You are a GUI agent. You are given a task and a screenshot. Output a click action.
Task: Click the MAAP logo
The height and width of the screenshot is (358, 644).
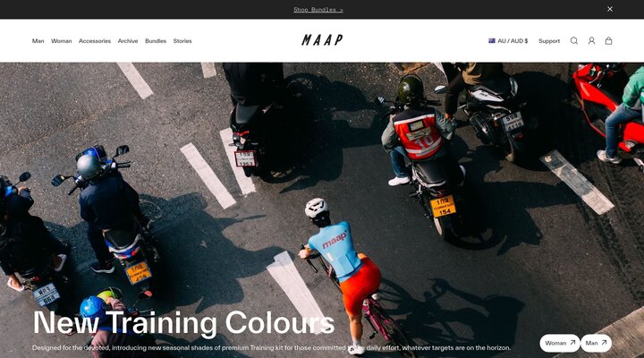(322, 40)
